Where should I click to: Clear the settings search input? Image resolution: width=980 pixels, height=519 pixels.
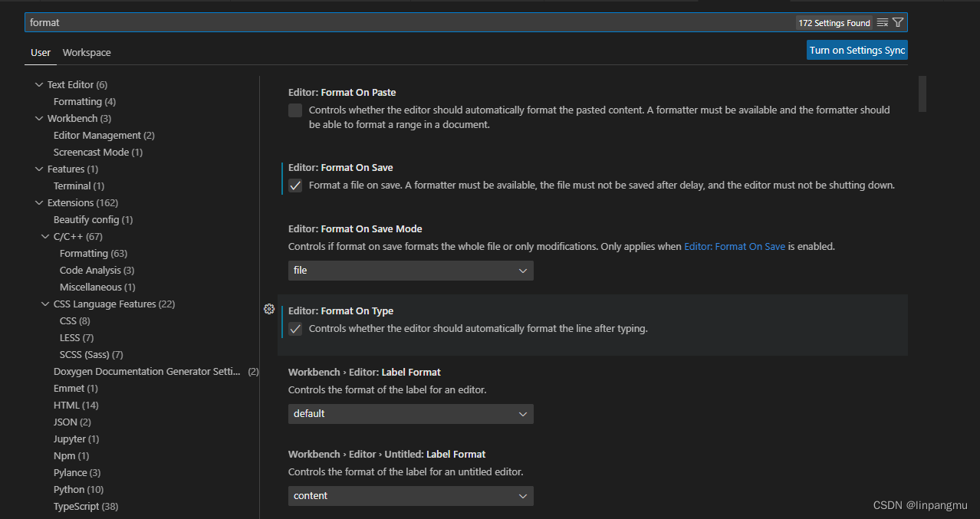click(883, 23)
